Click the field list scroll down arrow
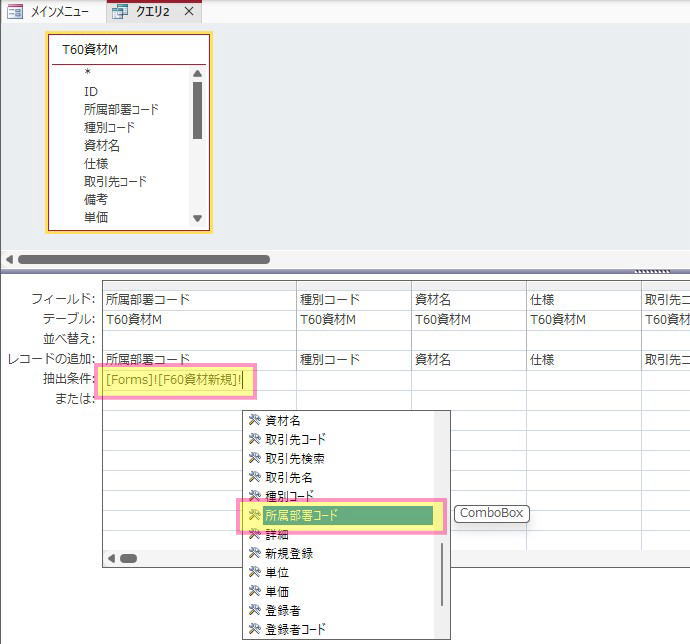 tap(198, 218)
